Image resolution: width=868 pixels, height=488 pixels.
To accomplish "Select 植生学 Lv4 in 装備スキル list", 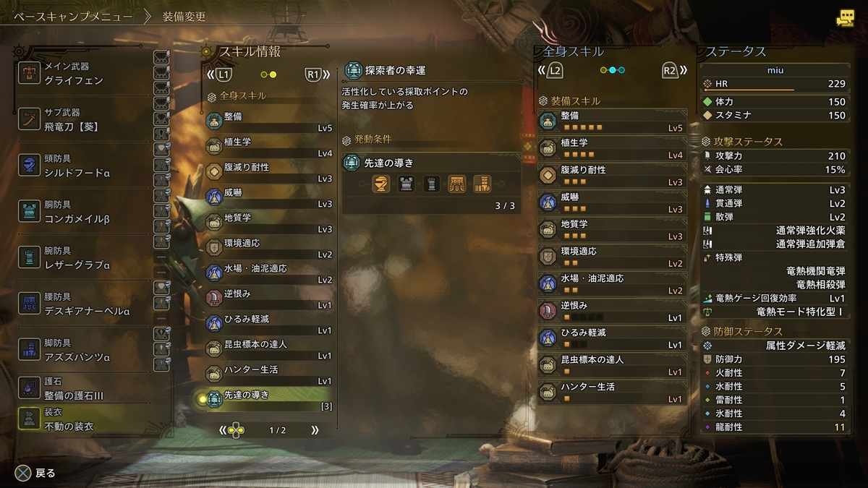I will tap(612, 147).
